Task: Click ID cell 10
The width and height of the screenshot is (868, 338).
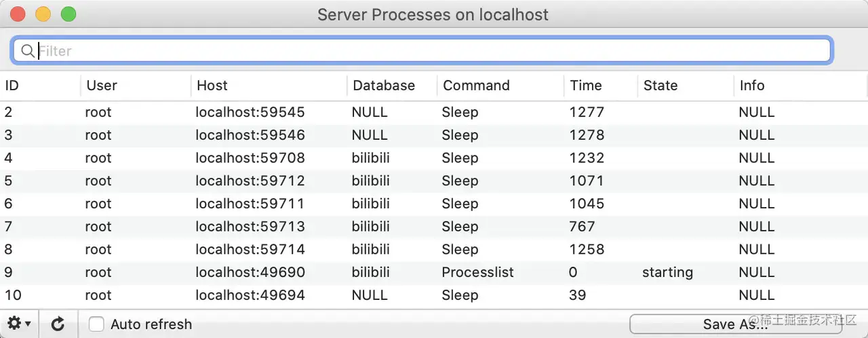Action: pos(14,295)
